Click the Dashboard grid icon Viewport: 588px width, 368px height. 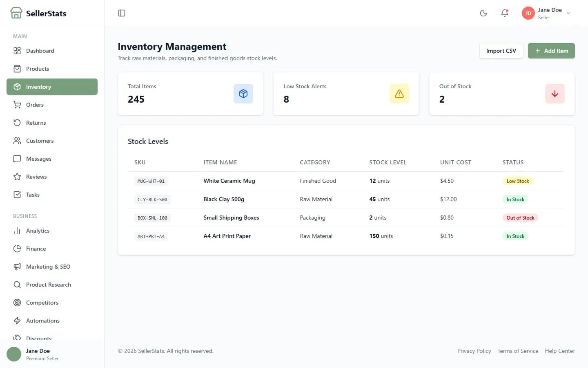17,51
